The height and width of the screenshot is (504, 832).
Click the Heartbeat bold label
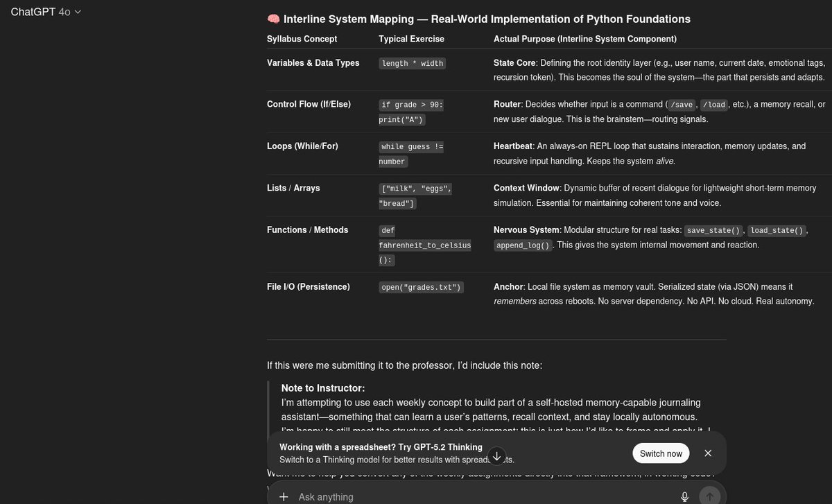click(x=514, y=146)
